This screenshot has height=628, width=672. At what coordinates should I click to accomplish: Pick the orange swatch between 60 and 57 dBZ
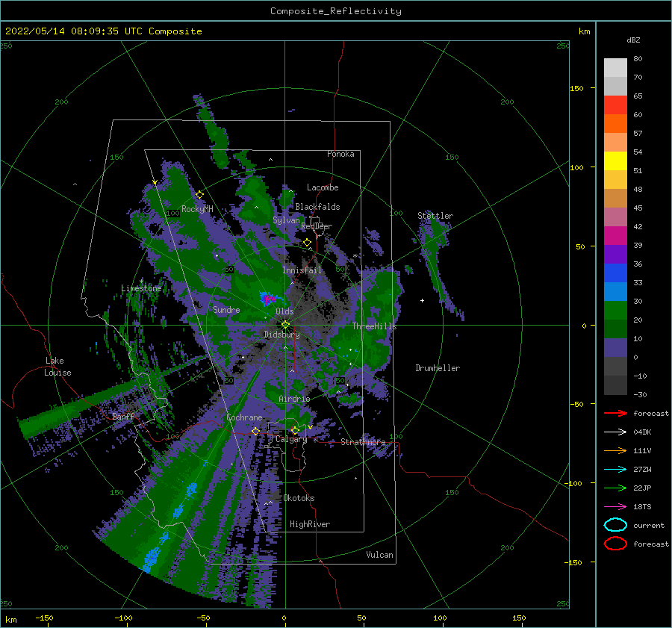coord(615,123)
